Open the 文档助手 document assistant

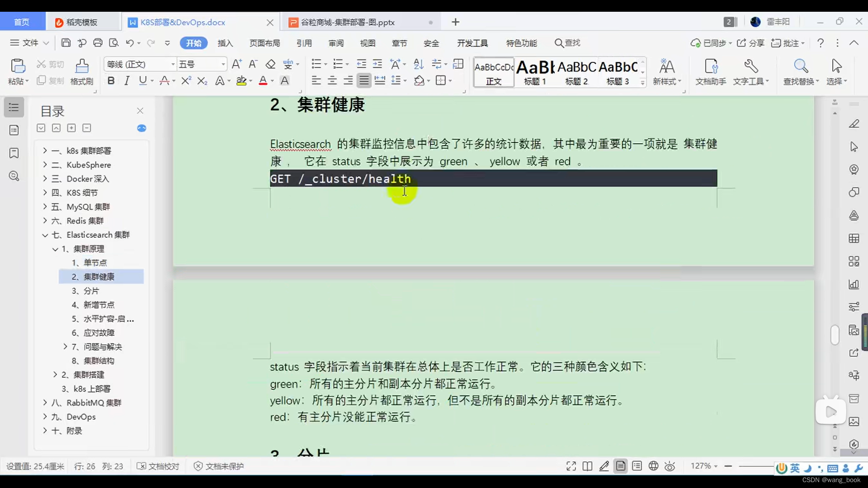pos(710,72)
